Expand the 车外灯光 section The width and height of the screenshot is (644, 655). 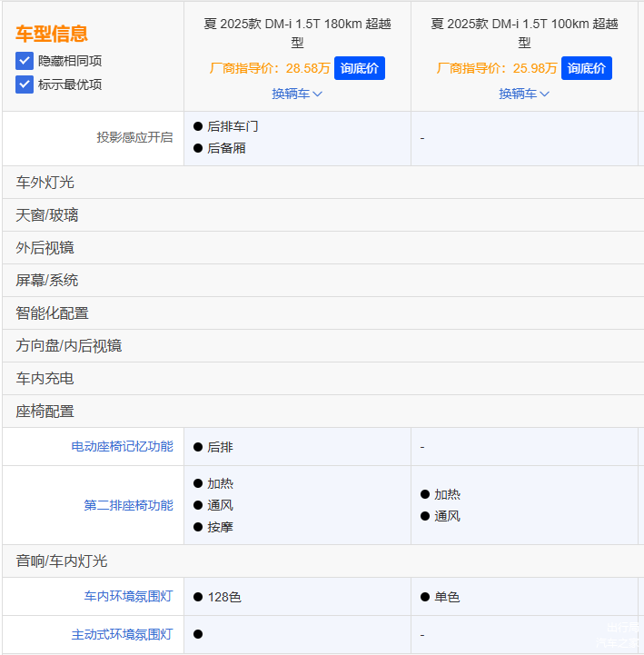tap(45, 183)
